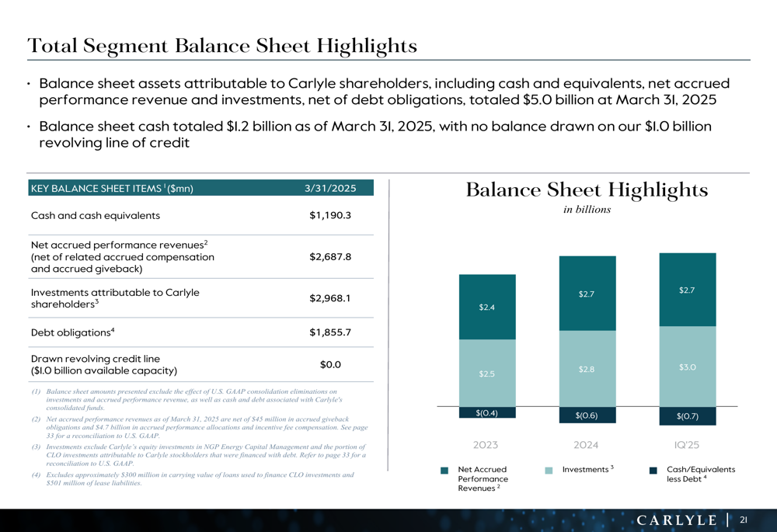Click the Net Accrued Performance Revenues legend swatch
The height and width of the screenshot is (532, 777).
click(444, 471)
